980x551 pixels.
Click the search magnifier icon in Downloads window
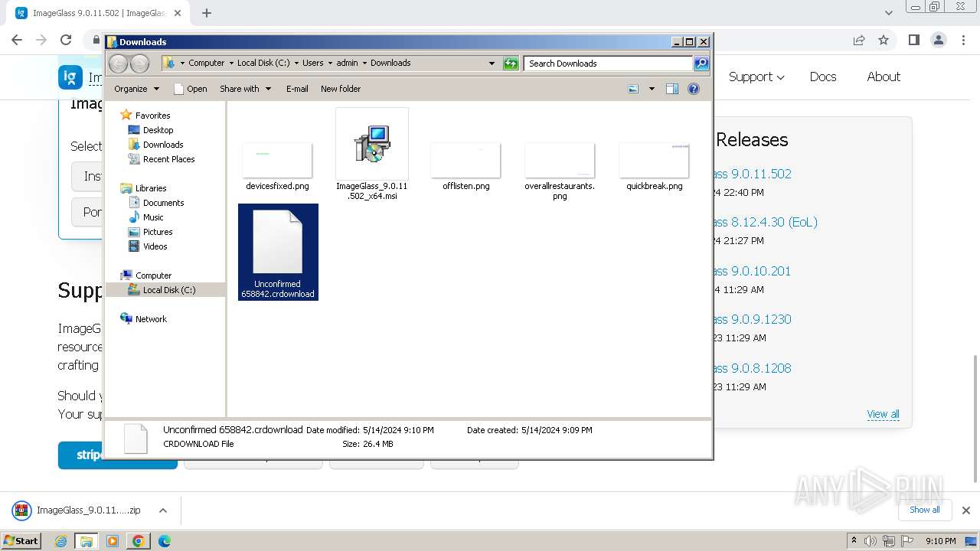pyautogui.click(x=701, y=64)
